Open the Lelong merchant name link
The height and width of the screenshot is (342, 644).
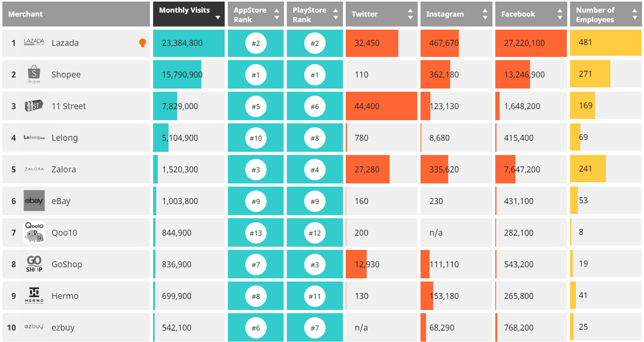click(x=65, y=138)
